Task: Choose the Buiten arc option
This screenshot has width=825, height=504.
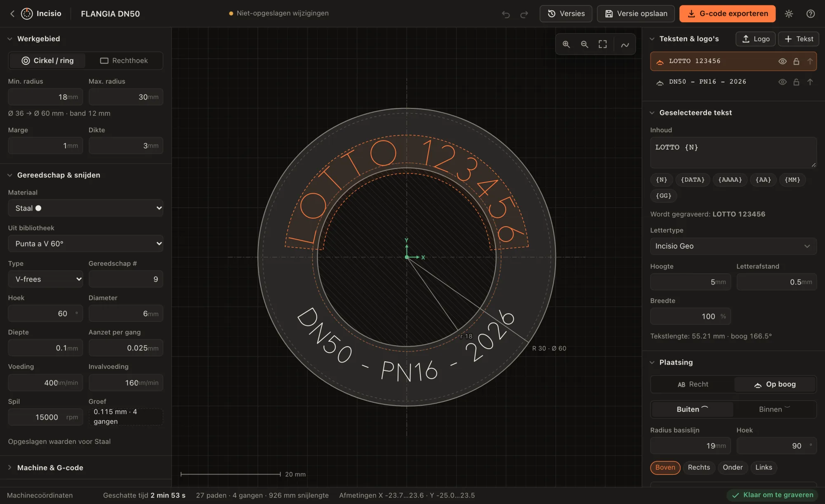Action: pos(692,409)
